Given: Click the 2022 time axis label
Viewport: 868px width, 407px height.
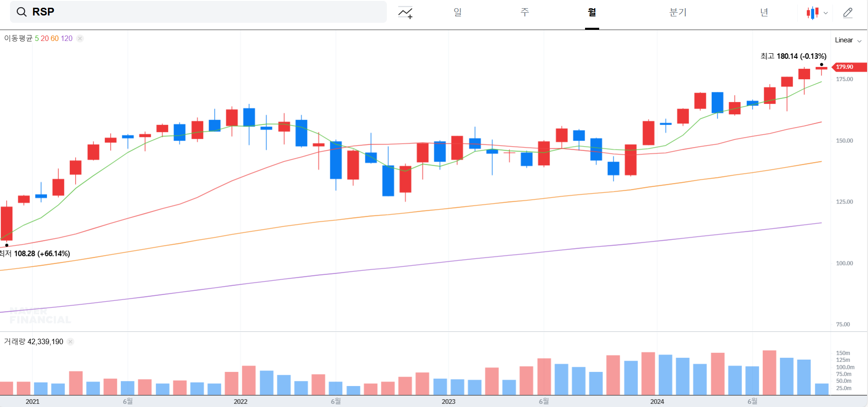Looking at the screenshot, I should 241,402.
